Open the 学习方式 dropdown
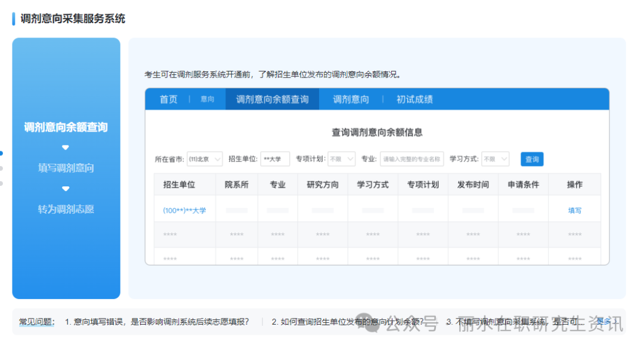Image resolution: width=644 pixels, height=349 pixels. click(x=495, y=159)
